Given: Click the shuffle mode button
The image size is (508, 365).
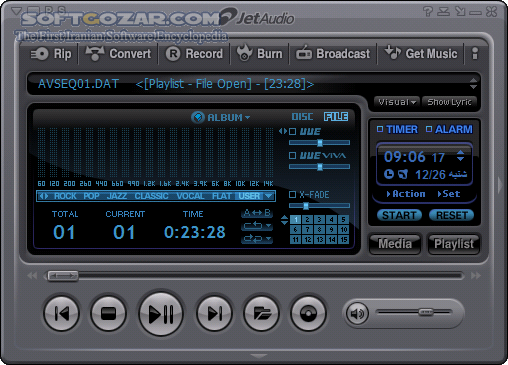Looking at the screenshot, I should 257,239.
